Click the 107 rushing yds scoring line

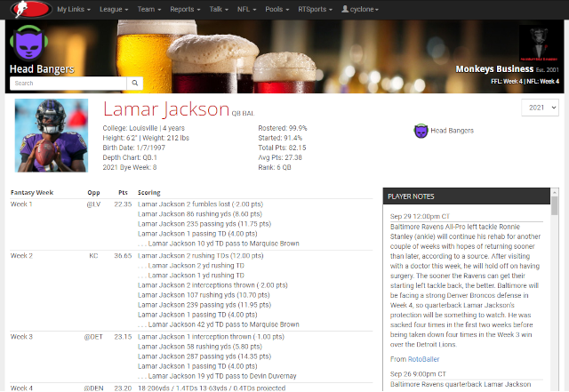click(x=204, y=295)
